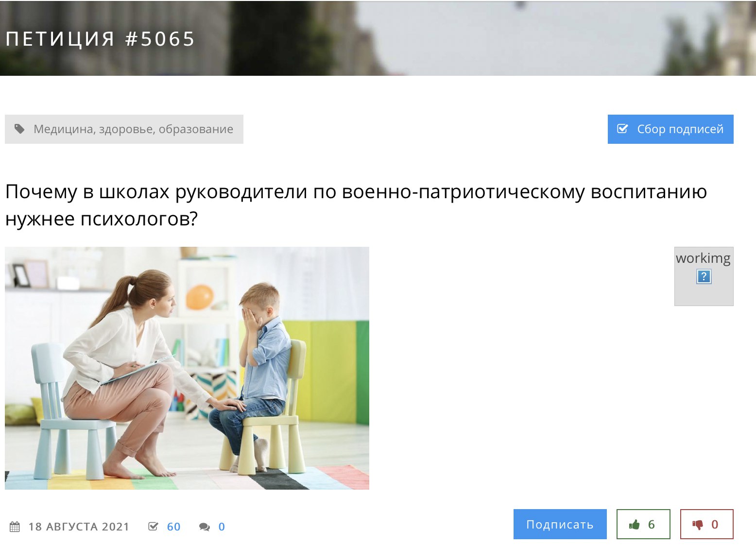
Task: Click the comments bubble icon
Action: [x=205, y=527]
